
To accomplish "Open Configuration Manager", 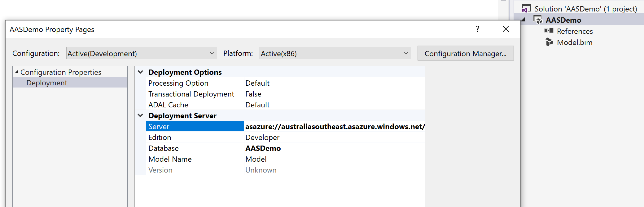I will [x=465, y=53].
